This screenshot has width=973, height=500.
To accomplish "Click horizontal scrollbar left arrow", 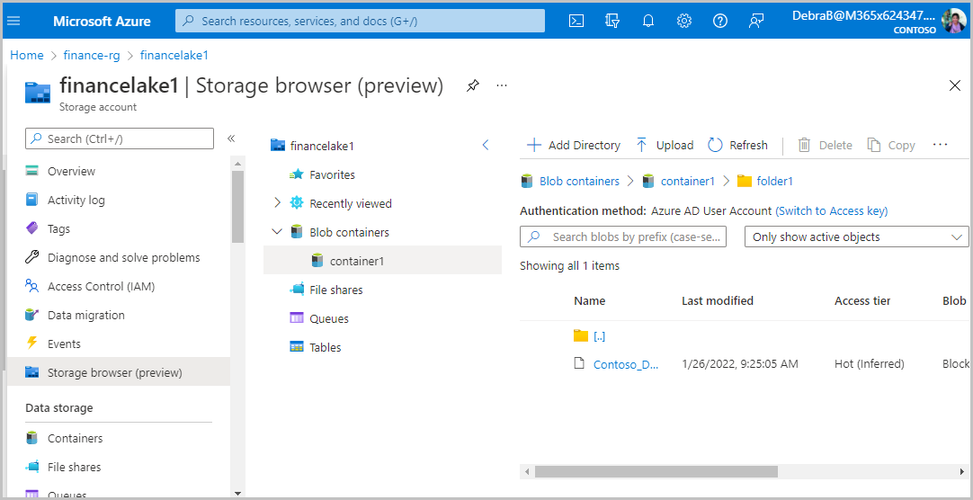I will [x=527, y=471].
